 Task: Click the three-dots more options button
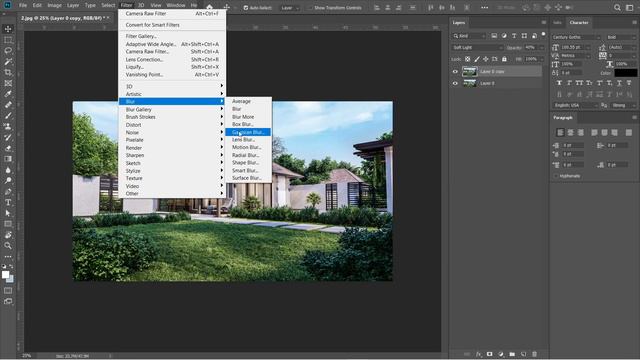coord(484,7)
